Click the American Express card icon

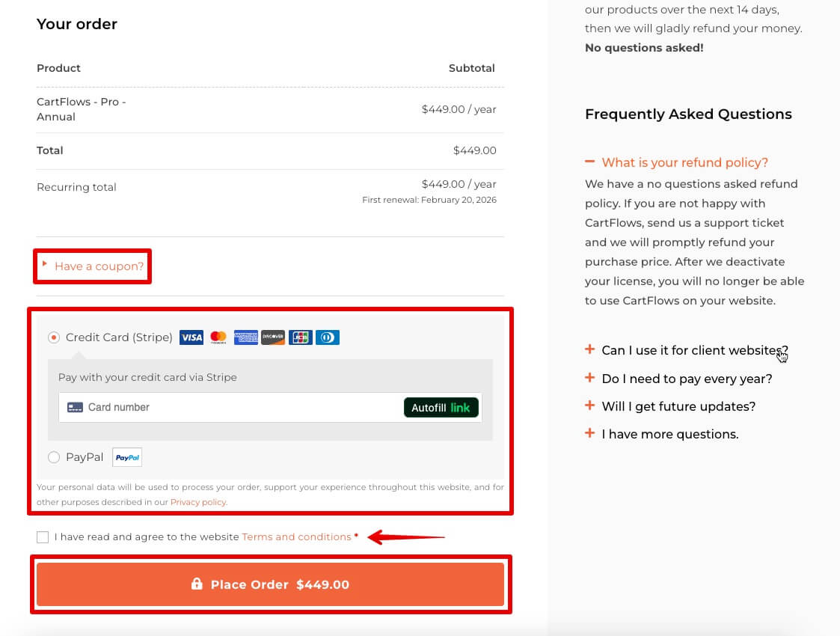245,337
